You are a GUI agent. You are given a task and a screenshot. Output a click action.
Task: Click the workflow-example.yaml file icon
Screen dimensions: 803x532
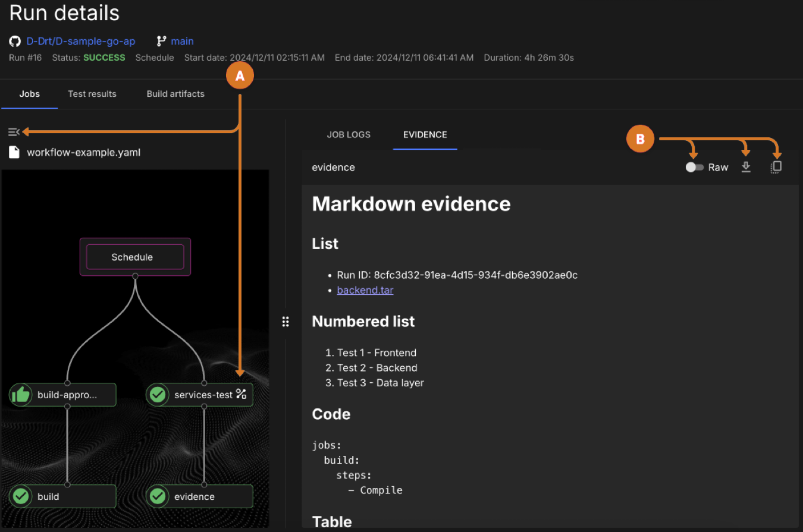click(14, 153)
